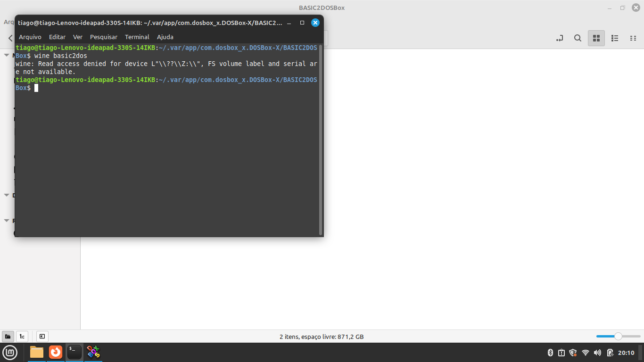Screen dimensions: 644x362
Task: Open DOSBox-X from the panel
Action: (x=93, y=352)
